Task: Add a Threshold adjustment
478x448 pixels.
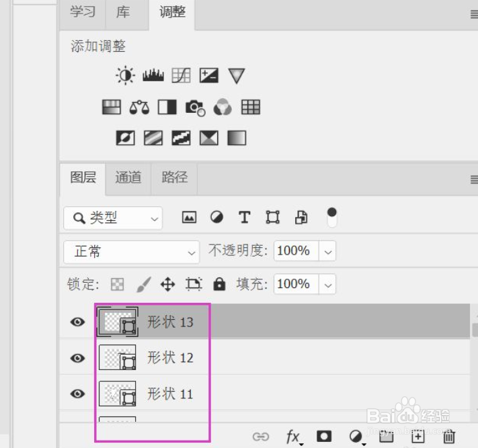Action: pyautogui.click(x=181, y=138)
